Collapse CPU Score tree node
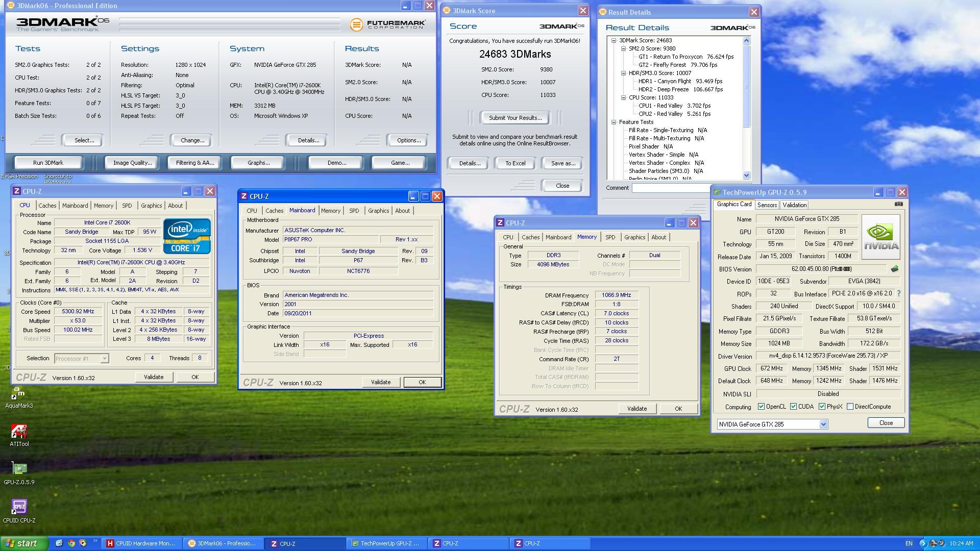This screenshot has width=980, height=551. (x=624, y=97)
